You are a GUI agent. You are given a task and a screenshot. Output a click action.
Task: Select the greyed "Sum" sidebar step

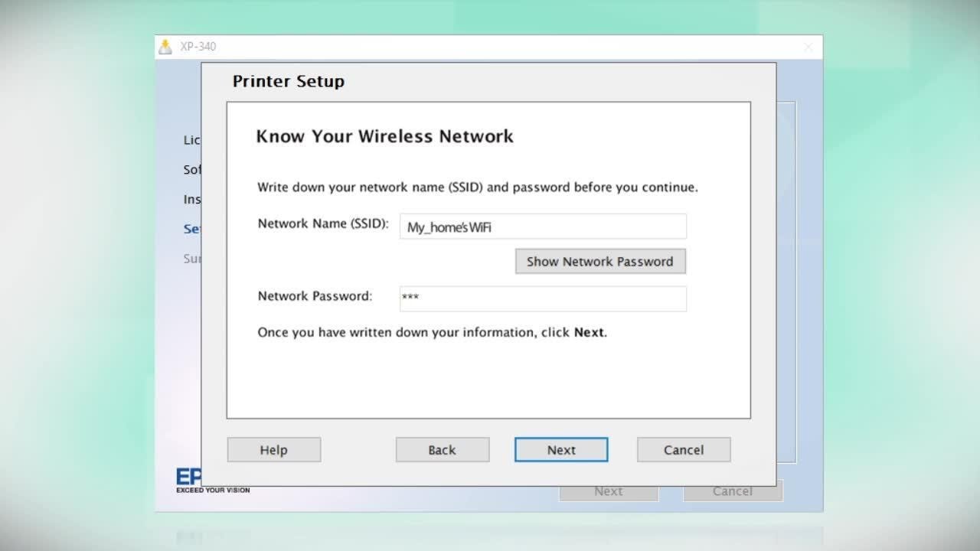pos(191,259)
